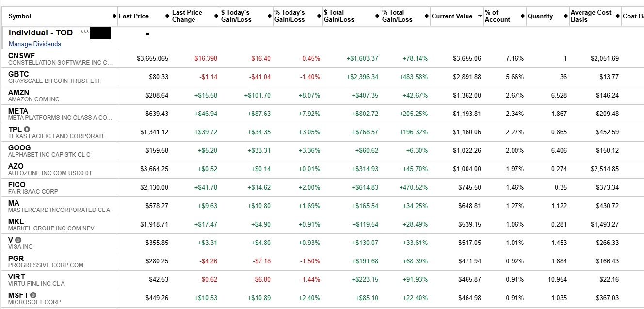Click MSFT today's gain percent +2.40%
644x309 pixels.
(309, 298)
